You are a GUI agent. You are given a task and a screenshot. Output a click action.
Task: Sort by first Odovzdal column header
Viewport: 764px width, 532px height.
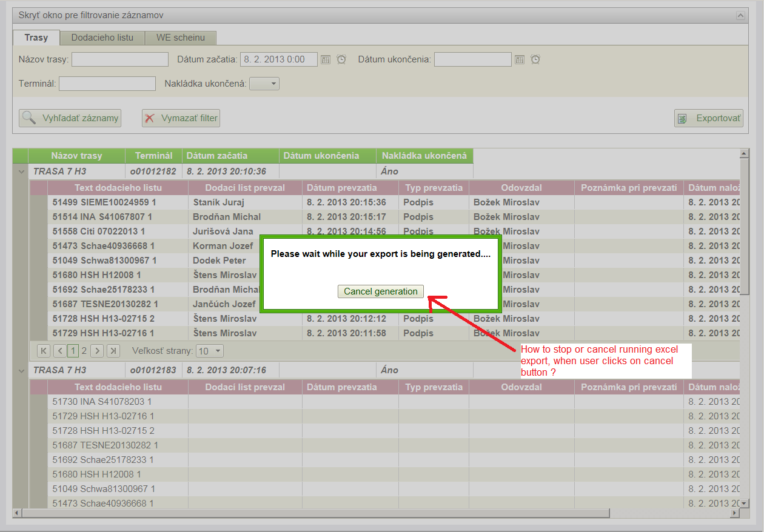521,188
